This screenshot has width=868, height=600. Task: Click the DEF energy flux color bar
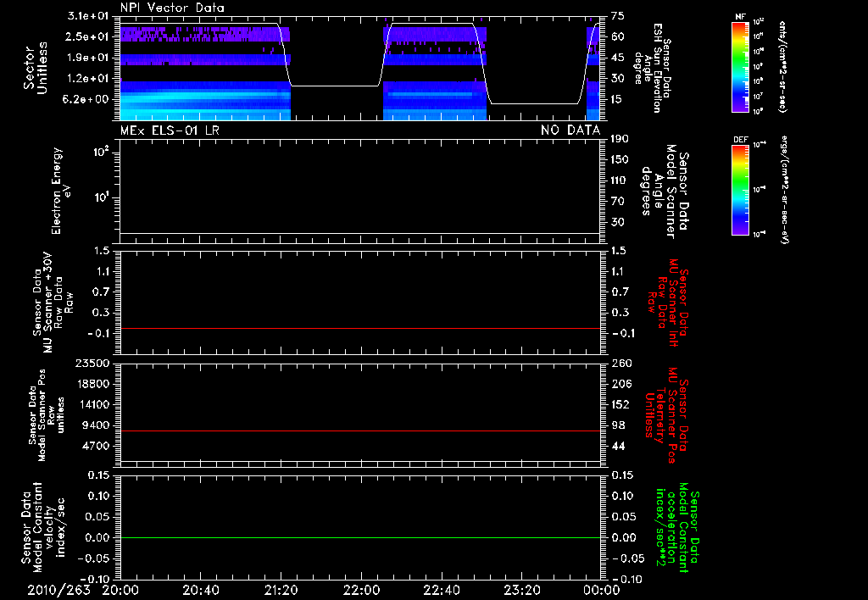click(x=740, y=190)
